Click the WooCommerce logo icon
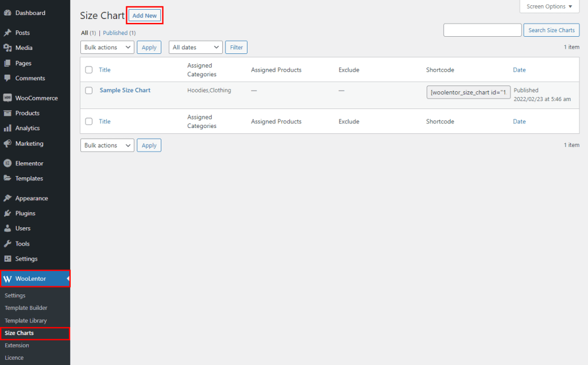Screen dimensions: 588x365 coord(7,98)
